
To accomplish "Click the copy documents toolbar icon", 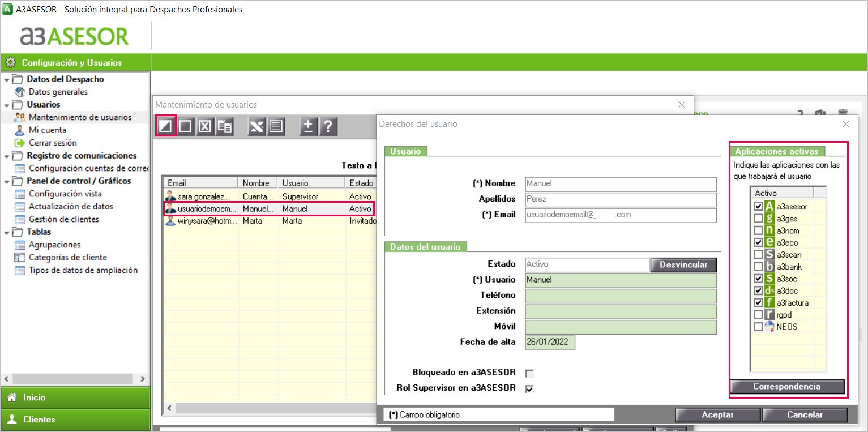I will tap(225, 126).
